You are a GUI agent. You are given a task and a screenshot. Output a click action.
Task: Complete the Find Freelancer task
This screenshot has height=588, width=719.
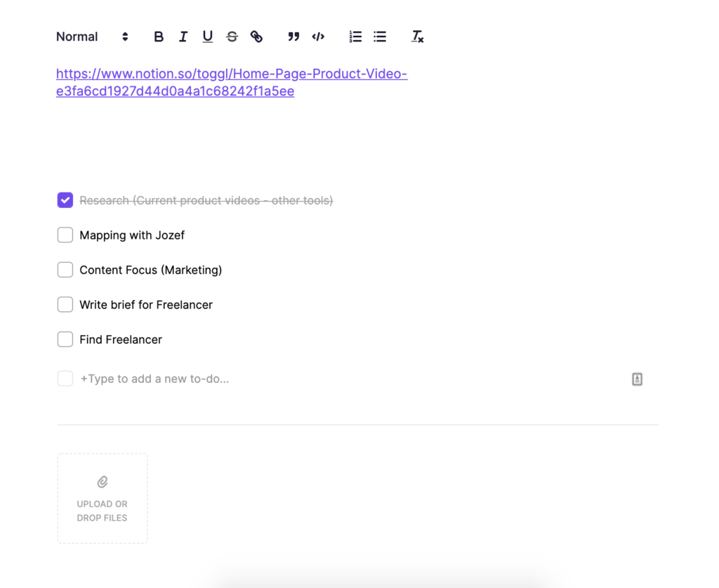pyautogui.click(x=65, y=339)
